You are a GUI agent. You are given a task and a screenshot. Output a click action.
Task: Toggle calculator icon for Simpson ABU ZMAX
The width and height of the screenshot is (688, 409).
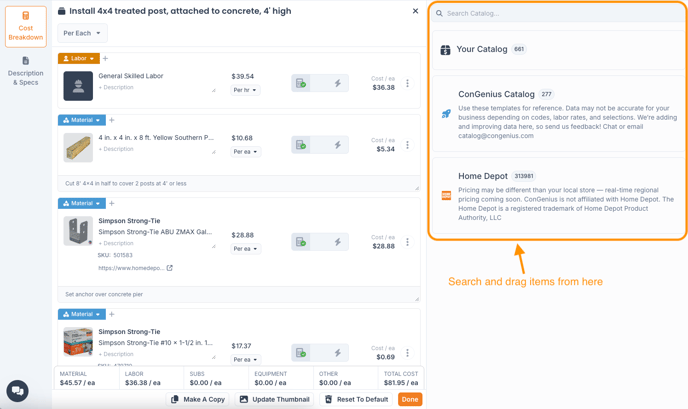click(x=301, y=242)
